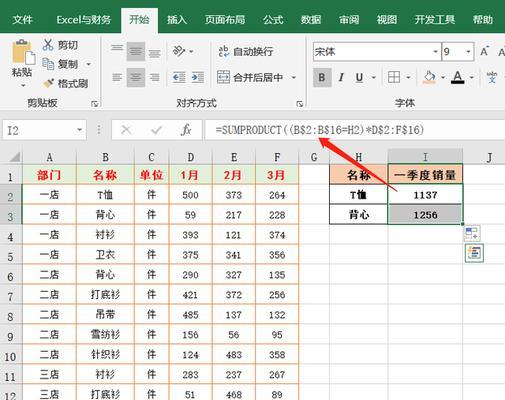Toggle Wrap Text (自动换行) option
Screen dimensions: 505x400
246,51
